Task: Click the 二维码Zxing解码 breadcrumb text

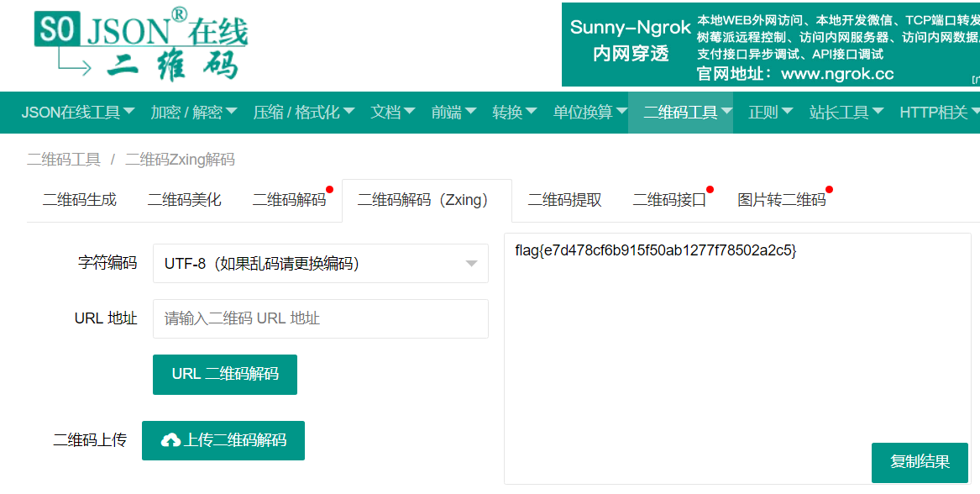Action: (180, 160)
